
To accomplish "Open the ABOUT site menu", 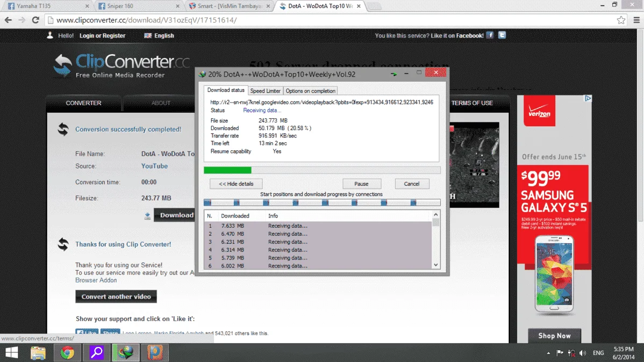I will coord(161,103).
